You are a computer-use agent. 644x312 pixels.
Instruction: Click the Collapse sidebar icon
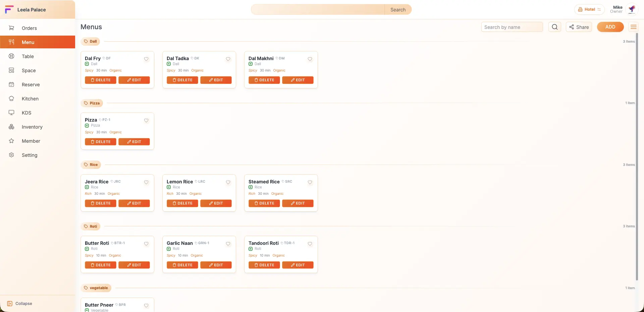pos(10,304)
